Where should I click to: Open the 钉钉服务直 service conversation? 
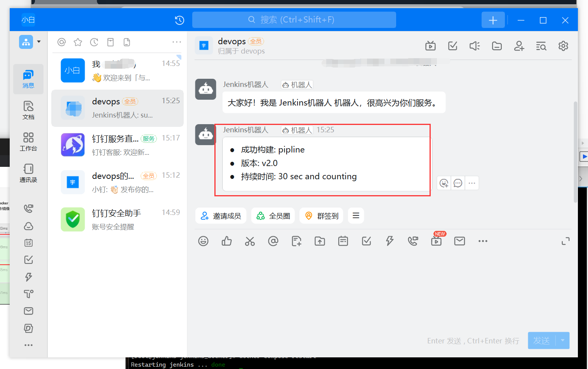[x=117, y=145]
